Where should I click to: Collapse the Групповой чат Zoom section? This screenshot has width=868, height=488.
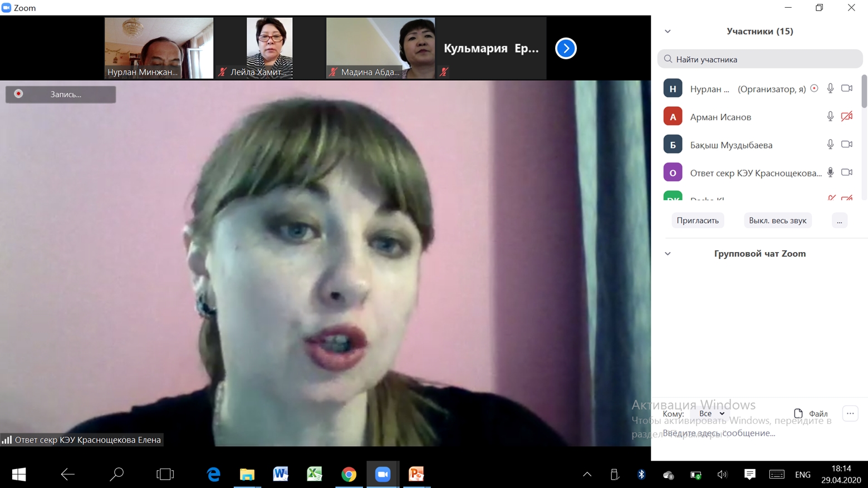click(x=668, y=254)
